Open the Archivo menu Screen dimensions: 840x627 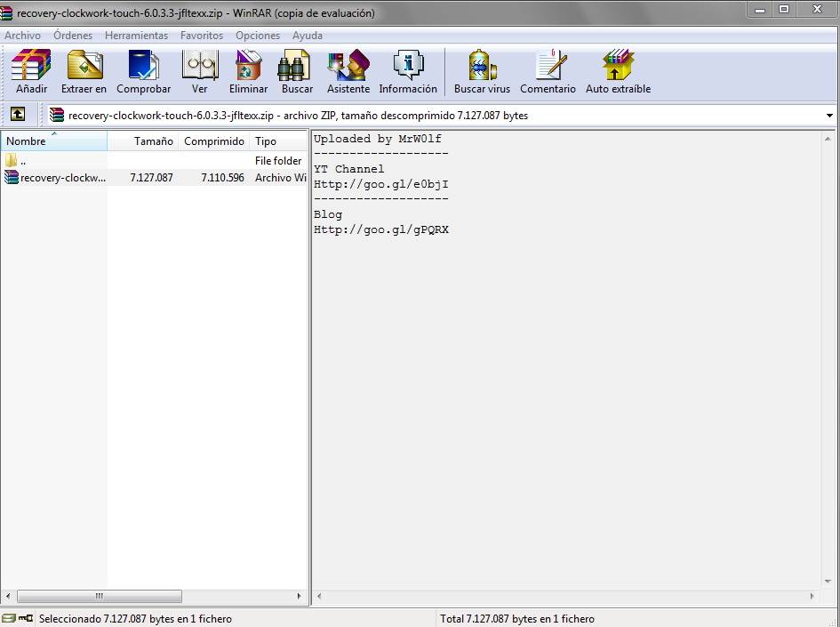click(22, 36)
